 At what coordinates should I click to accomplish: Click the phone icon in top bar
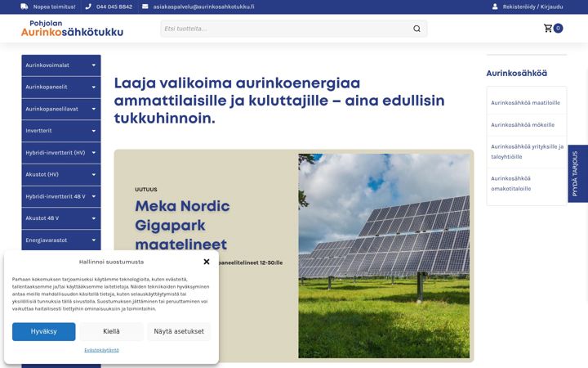[x=88, y=7]
